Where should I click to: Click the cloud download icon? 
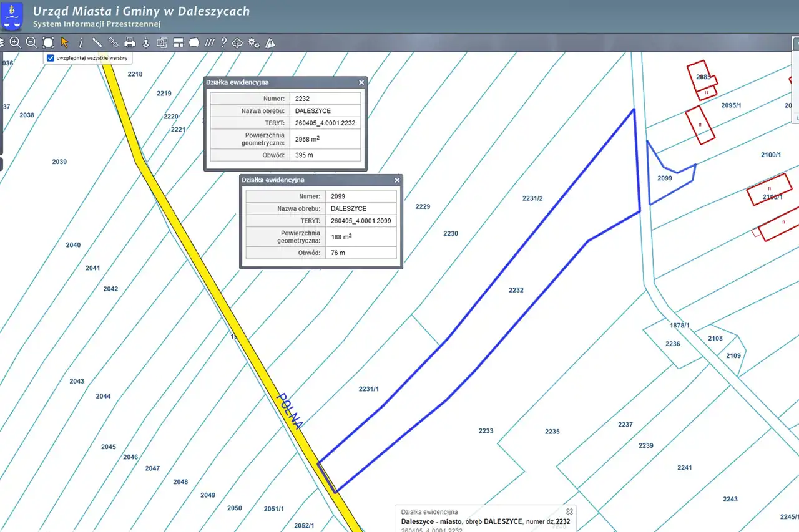click(237, 42)
